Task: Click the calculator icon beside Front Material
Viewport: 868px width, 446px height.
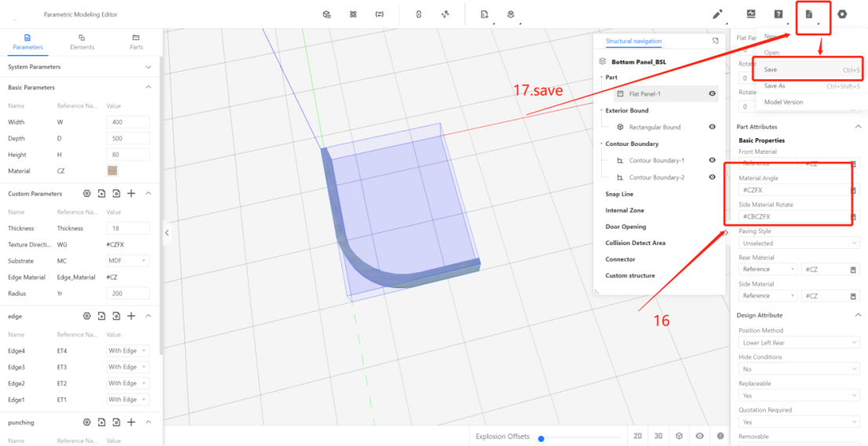Action: [853, 163]
